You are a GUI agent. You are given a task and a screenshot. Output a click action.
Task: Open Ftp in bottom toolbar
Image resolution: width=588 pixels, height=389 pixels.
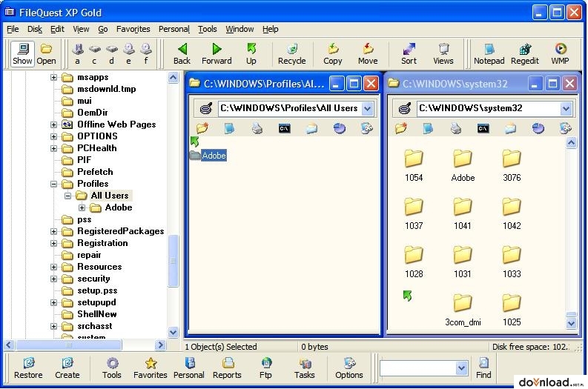tap(265, 368)
